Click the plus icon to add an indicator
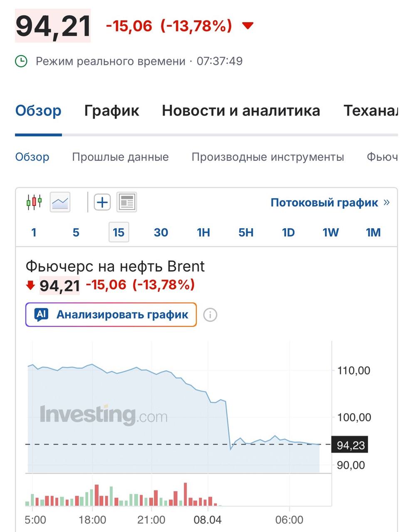Image resolution: width=413 pixels, height=532 pixels. 102,202
